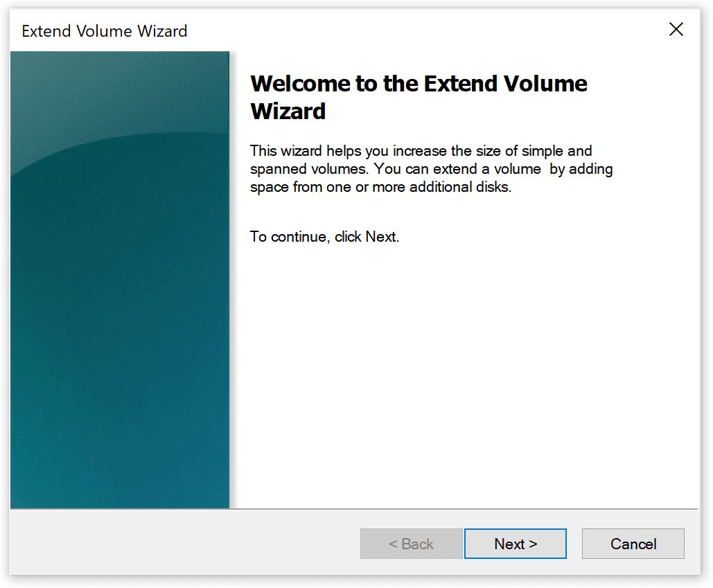Click the wizard description paragraph
This screenshot has height=588, width=713.
(x=430, y=168)
